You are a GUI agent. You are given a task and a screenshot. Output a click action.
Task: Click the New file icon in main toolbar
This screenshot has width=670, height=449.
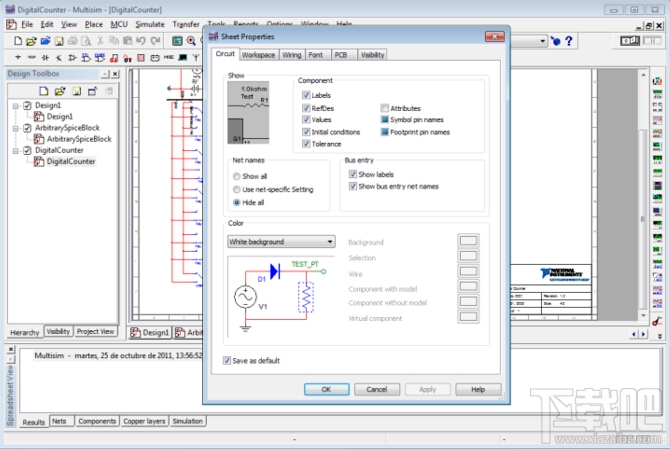click(x=18, y=41)
